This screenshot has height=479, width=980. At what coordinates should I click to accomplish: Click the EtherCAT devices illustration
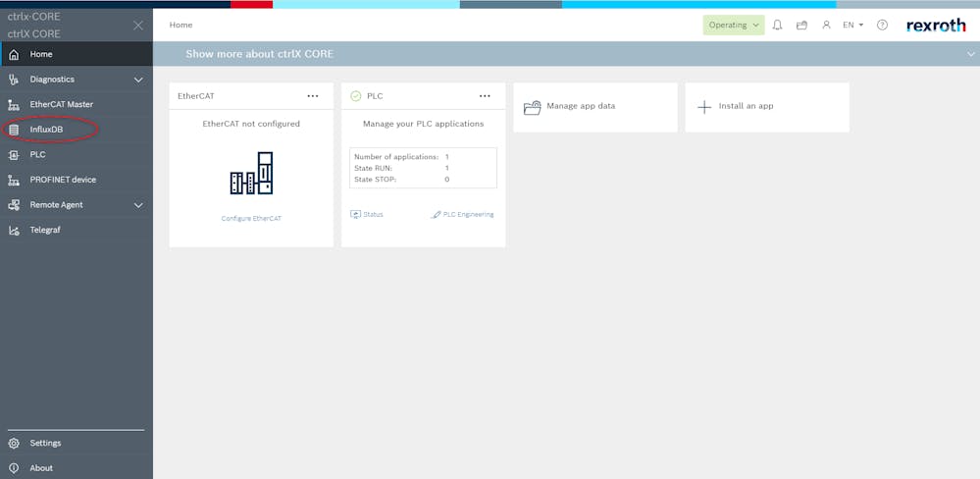coord(251,173)
